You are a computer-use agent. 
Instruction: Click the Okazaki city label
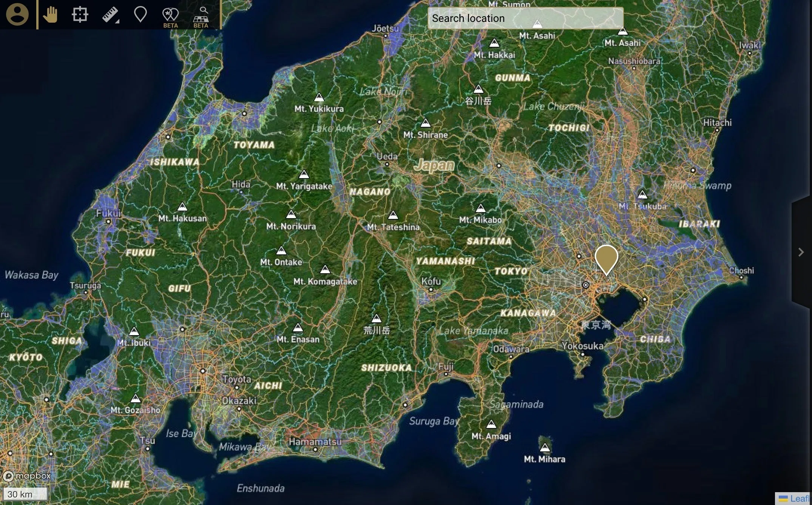(239, 400)
